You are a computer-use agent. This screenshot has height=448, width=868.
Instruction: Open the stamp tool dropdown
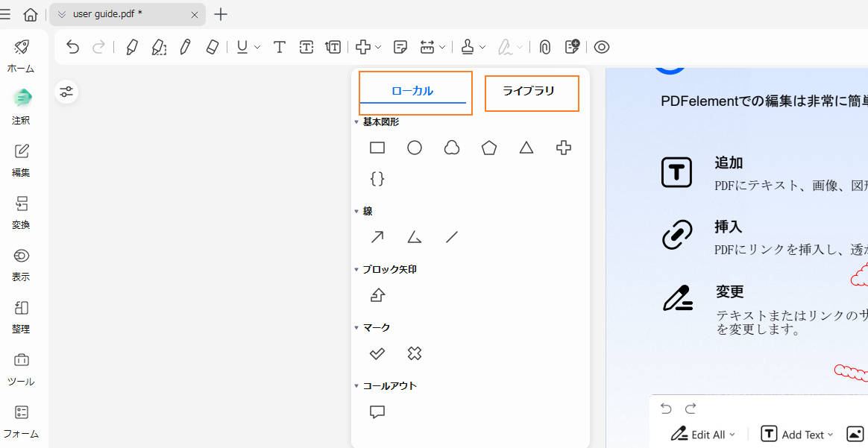(482, 47)
